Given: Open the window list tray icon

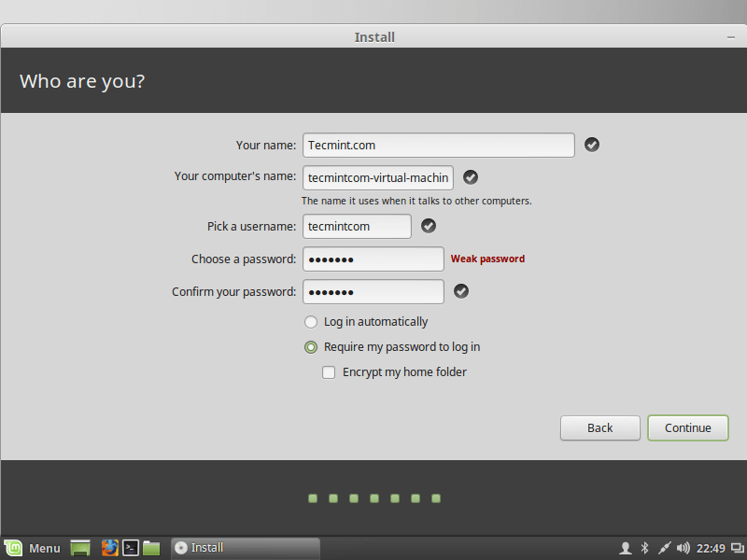Looking at the screenshot, I should click(x=737, y=549).
